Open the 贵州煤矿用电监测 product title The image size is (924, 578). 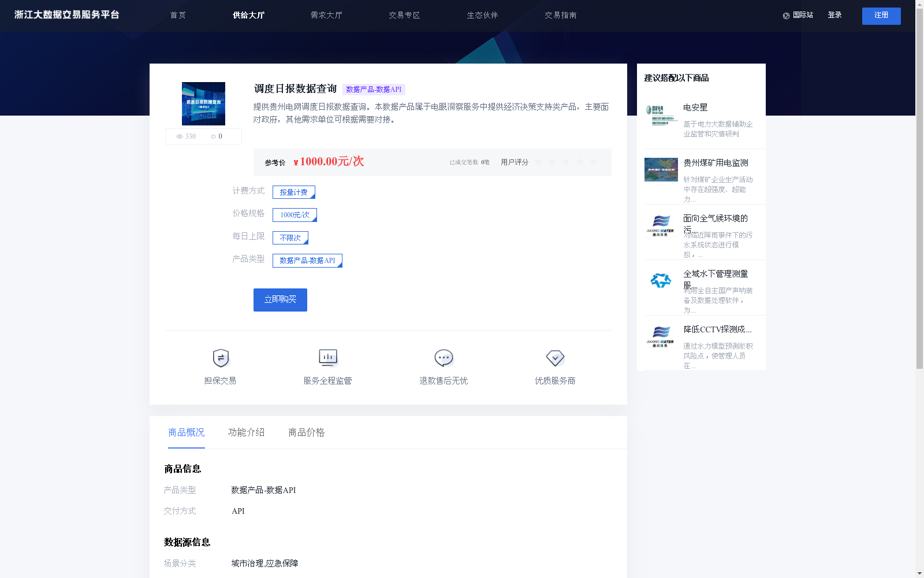tap(716, 163)
